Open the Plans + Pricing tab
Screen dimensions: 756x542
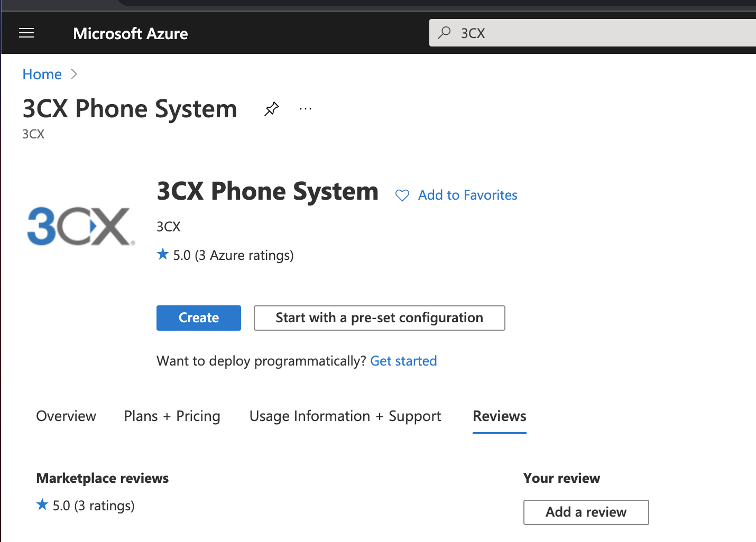[172, 416]
